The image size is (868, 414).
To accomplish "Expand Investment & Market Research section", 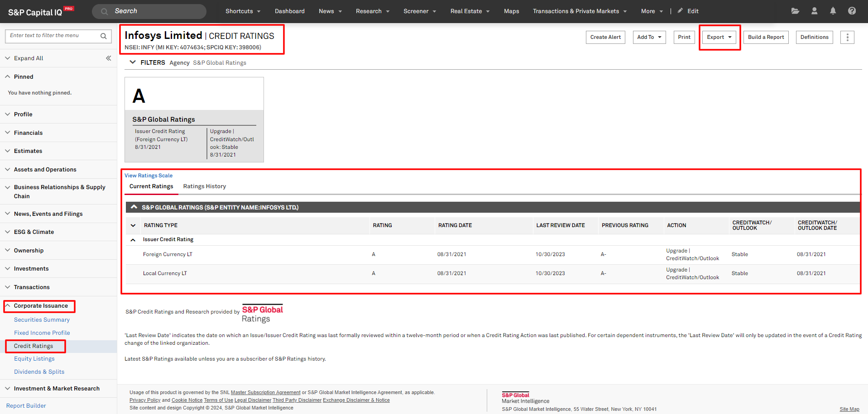I will click(57, 388).
